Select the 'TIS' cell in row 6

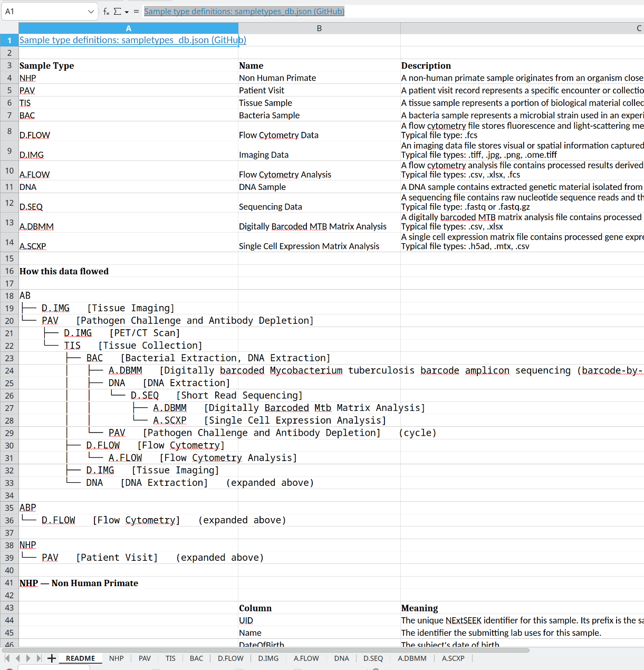128,103
